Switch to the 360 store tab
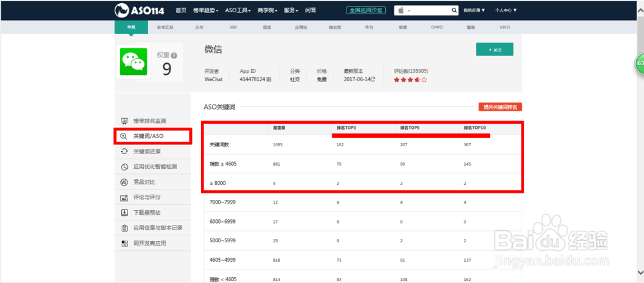This screenshot has width=644, height=283. point(233,27)
